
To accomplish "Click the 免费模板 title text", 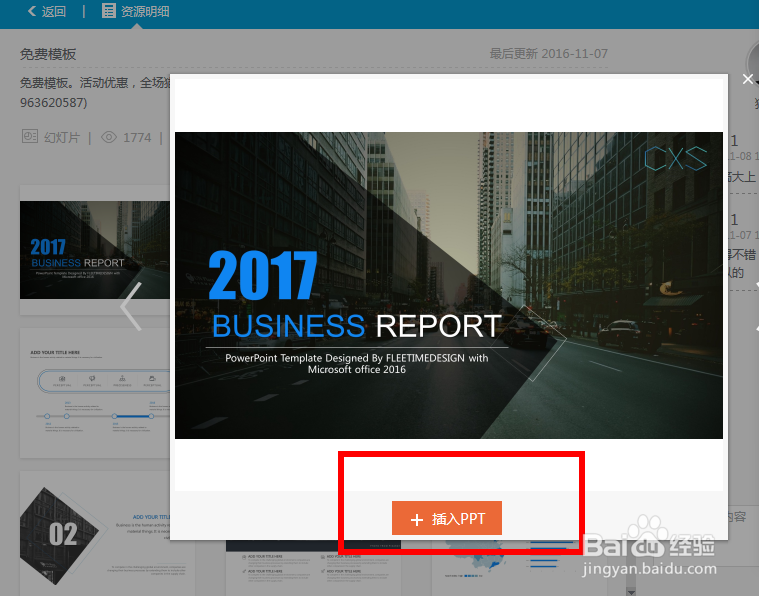I will pos(48,54).
